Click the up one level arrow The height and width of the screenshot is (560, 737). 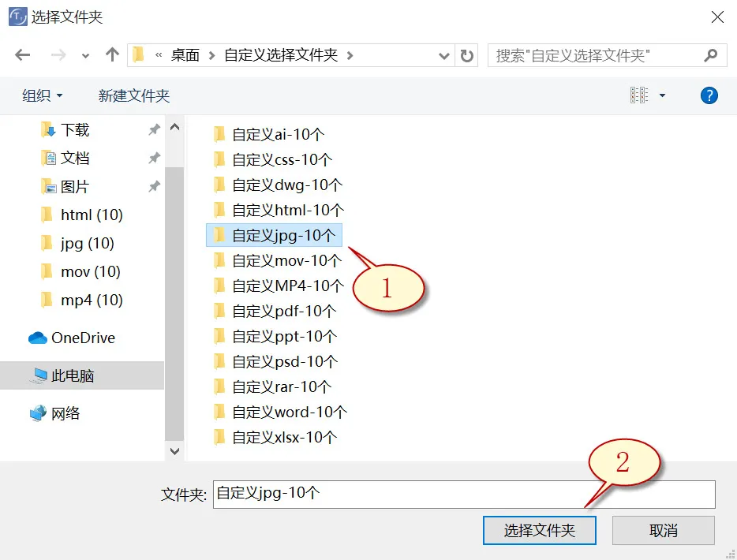pos(111,54)
